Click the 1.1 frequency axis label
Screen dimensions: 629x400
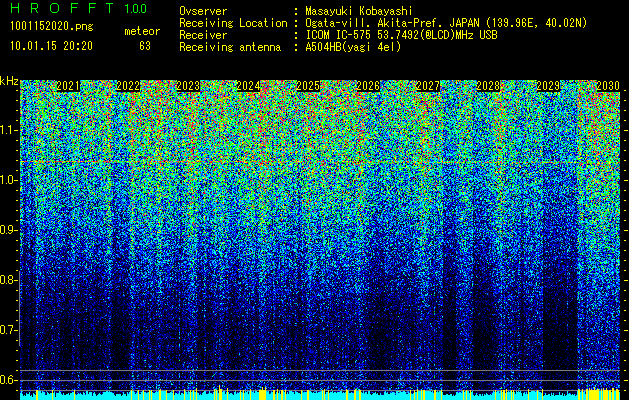coord(8,130)
